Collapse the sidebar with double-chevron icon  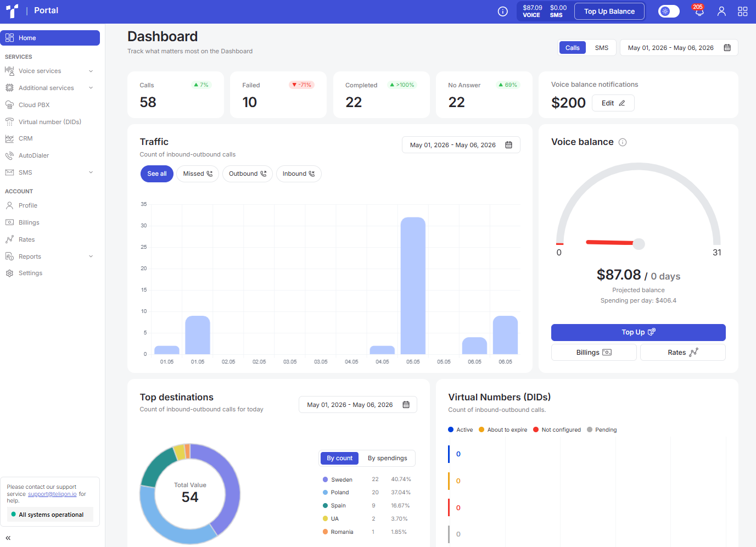click(x=8, y=538)
